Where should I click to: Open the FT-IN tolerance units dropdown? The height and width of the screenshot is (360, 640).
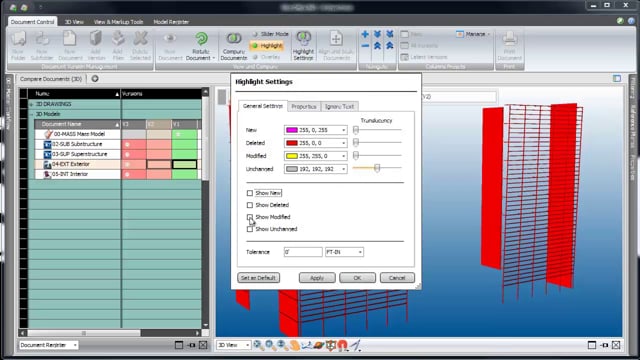(x=360, y=252)
